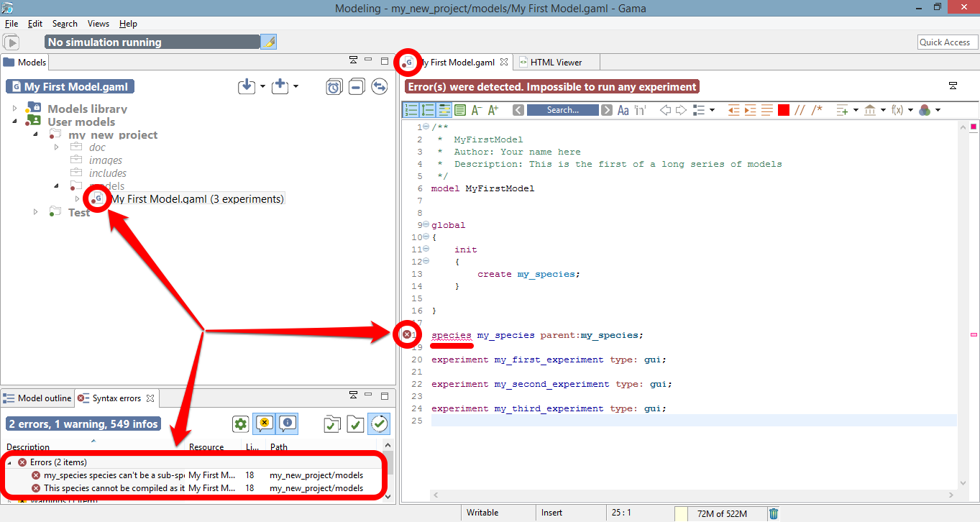Toggle the 'in' search option
This screenshot has width=980, height=522.
640,110
